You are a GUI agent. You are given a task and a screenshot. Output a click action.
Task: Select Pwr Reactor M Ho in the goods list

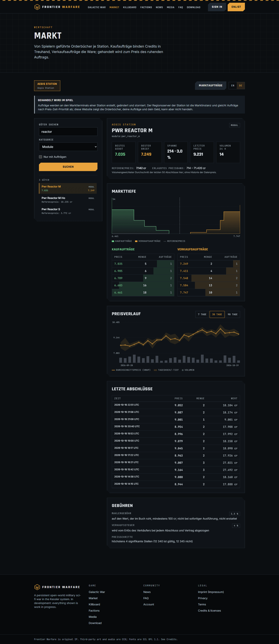[x=68, y=200]
